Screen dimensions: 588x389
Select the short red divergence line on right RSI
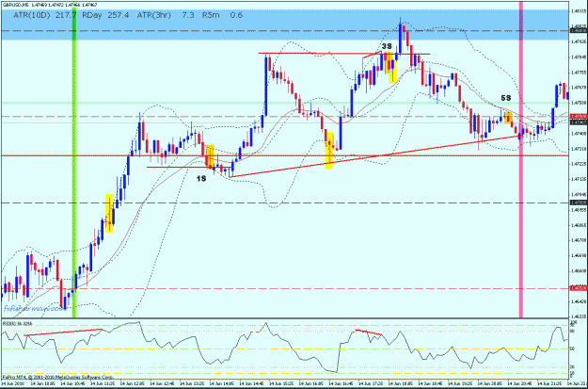pos(369,332)
